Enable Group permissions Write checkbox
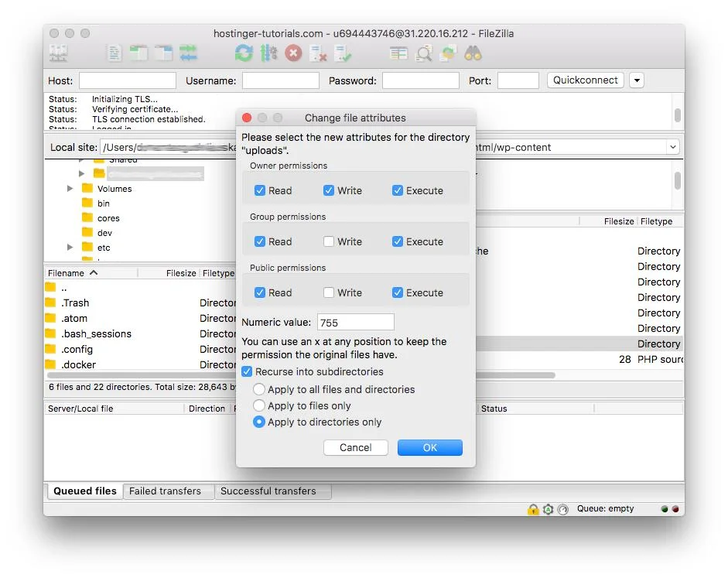728x578 pixels. [x=329, y=241]
